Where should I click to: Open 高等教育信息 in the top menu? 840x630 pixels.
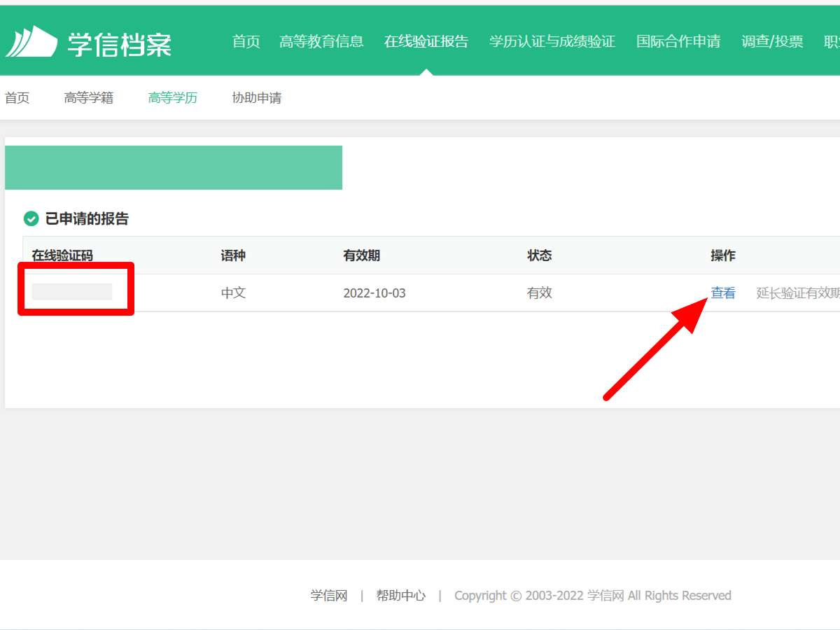click(321, 41)
